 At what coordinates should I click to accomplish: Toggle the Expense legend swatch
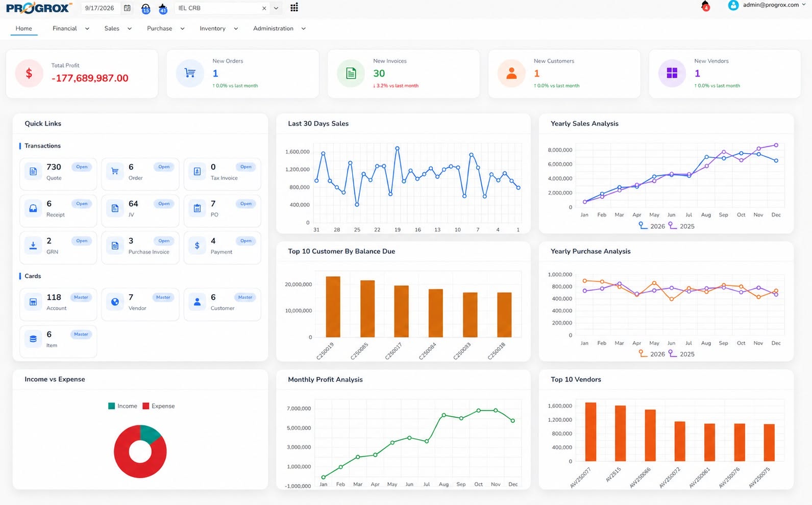145,406
